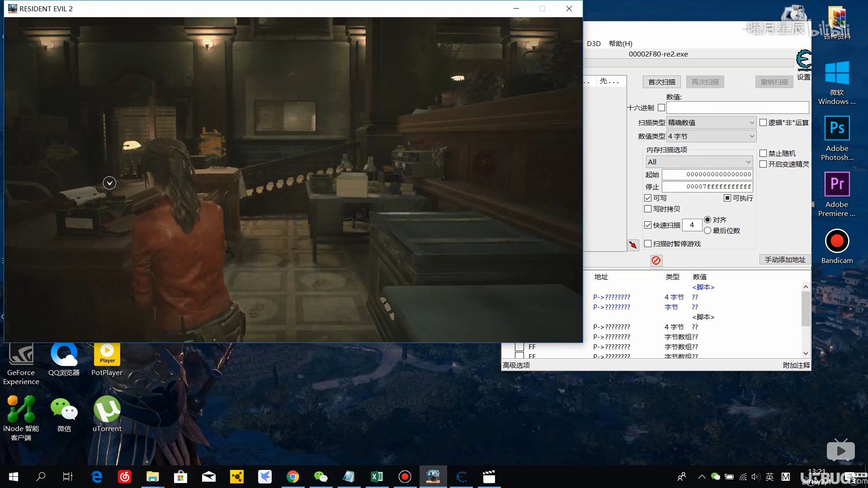The image size is (868, 488).
Task: Click in-game interaction prompt arrow icon
Action: point(109,183)
